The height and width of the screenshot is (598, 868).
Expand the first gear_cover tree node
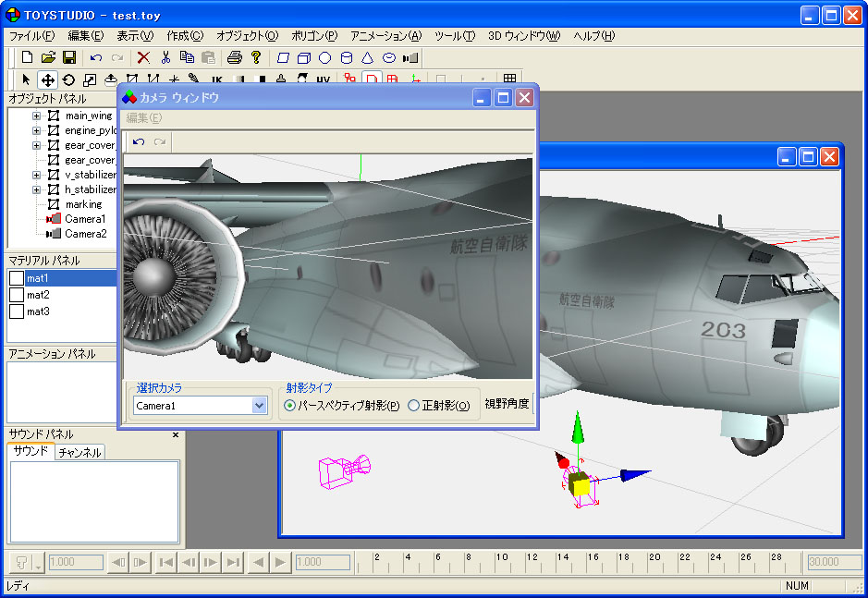(x=36, y=145)
